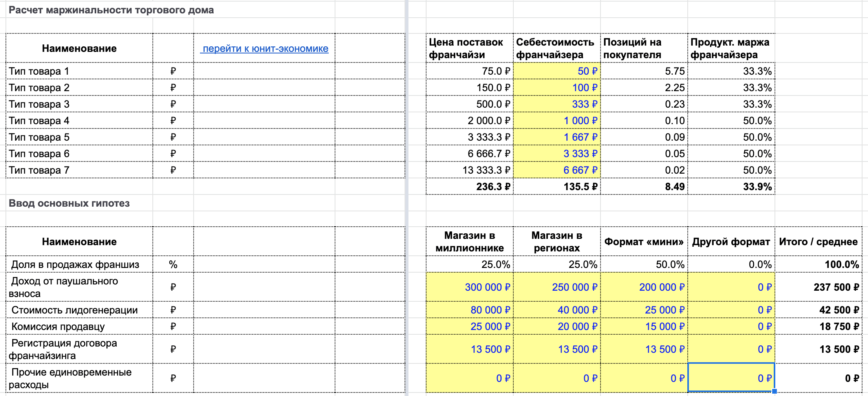Select the 'Тип товара 2' row label
Image resolution: width=868 pixels, height=396 pixels.
(x=39, y=88)
